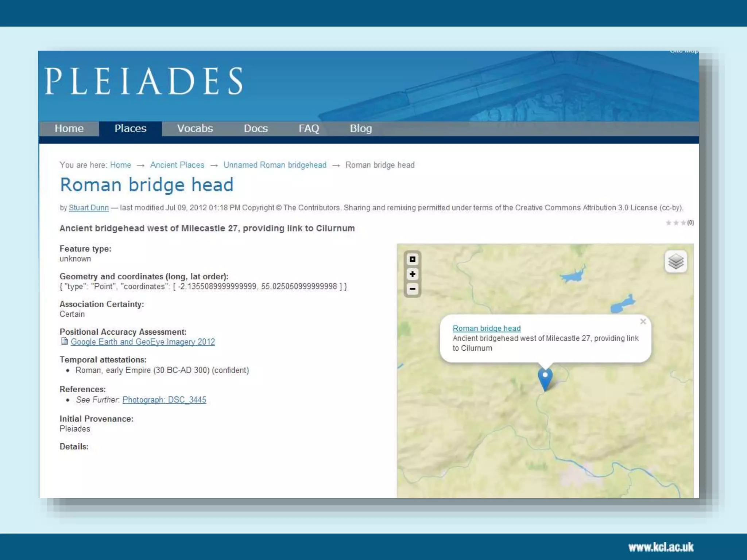
Task: Click Roman bridge head link in map popup
Action: (x=487, y=328)
